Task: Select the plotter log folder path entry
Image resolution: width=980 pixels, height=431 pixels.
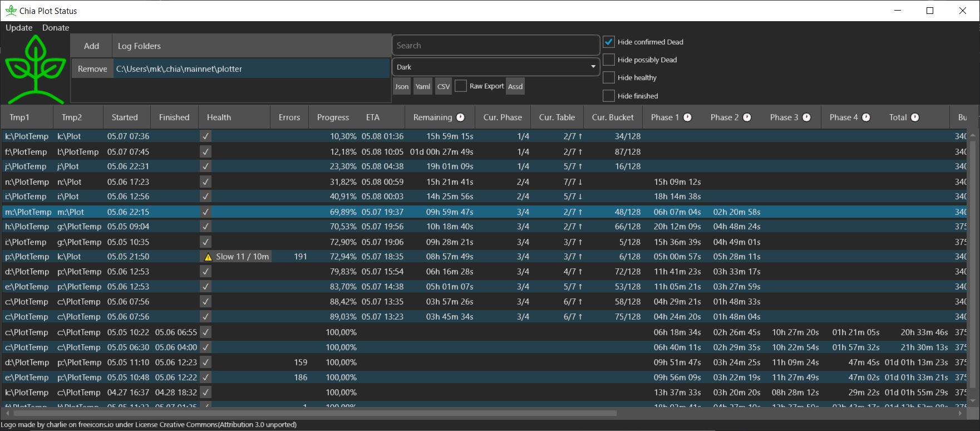Action: coord(252,69)
